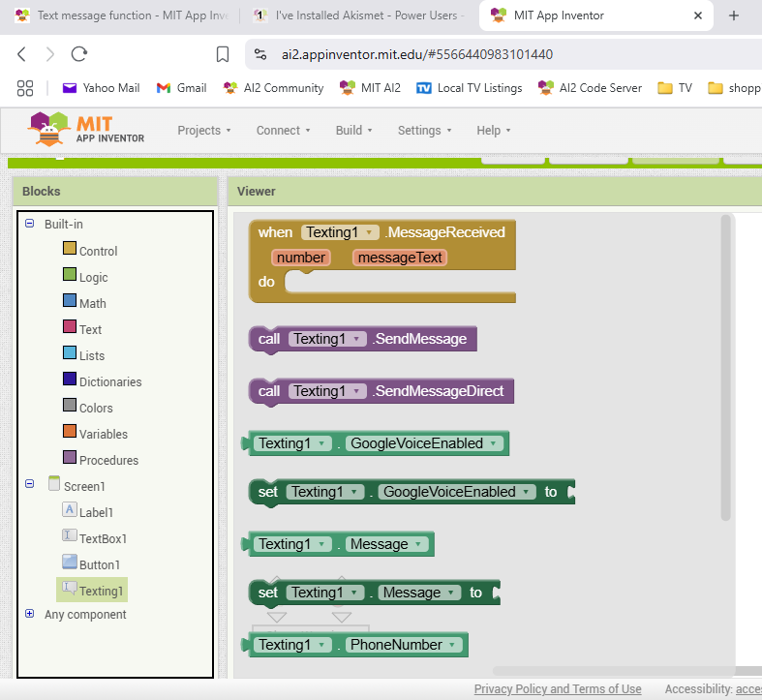This screenshot has width=762, height=700.
Task: Open property dropdown on Message getter block
Action: point(387,544)
